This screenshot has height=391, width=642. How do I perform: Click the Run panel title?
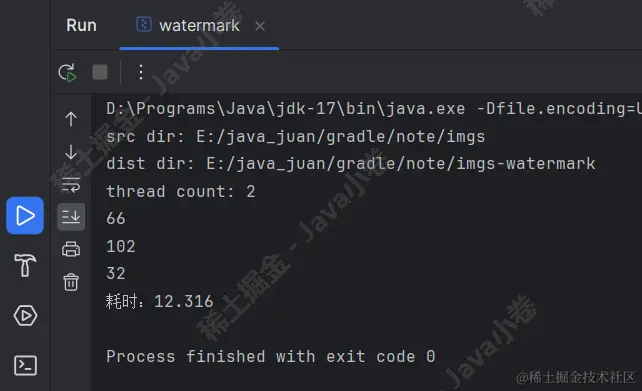coord(81,25)
